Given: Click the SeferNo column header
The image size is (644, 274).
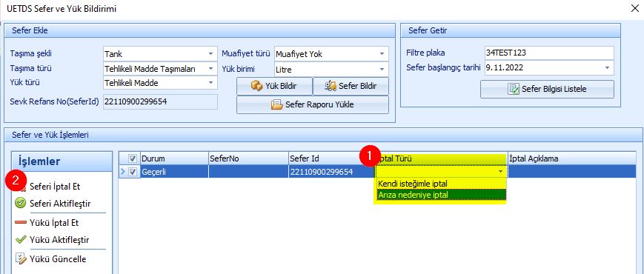Looking at the screenshot, I should coord(248,158).
